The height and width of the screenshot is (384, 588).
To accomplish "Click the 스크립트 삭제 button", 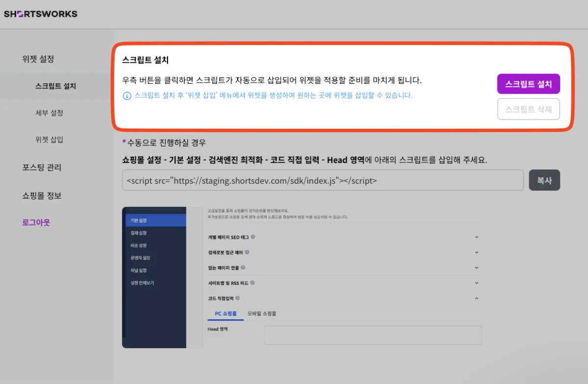I will [528, 109].
